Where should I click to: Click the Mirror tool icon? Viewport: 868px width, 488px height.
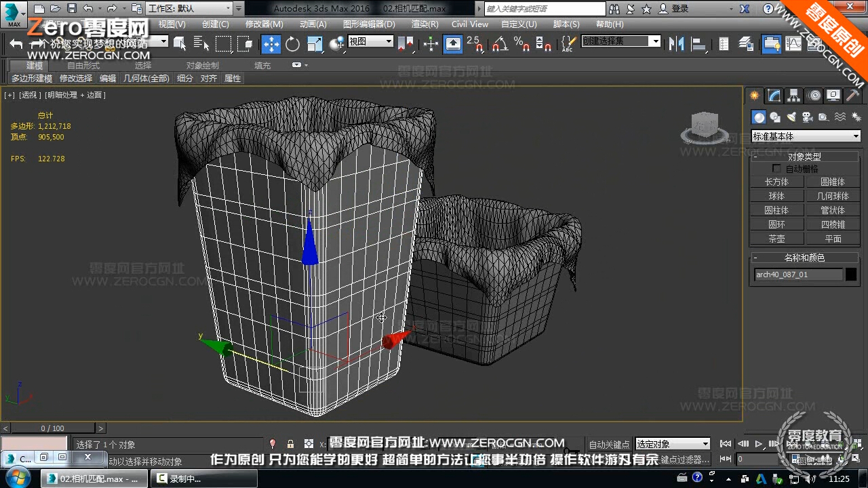pos(676,44)
